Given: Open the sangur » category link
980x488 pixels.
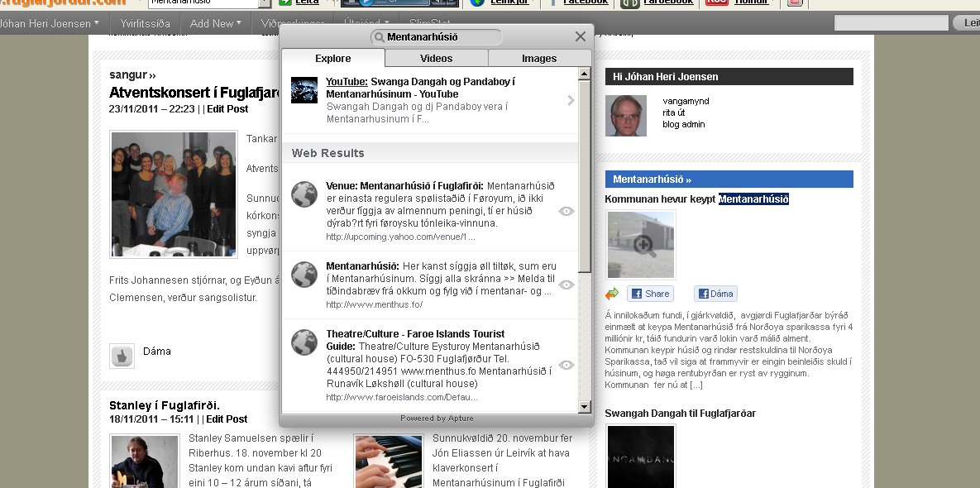Looking at the screenshot, I should pos(132,75).
